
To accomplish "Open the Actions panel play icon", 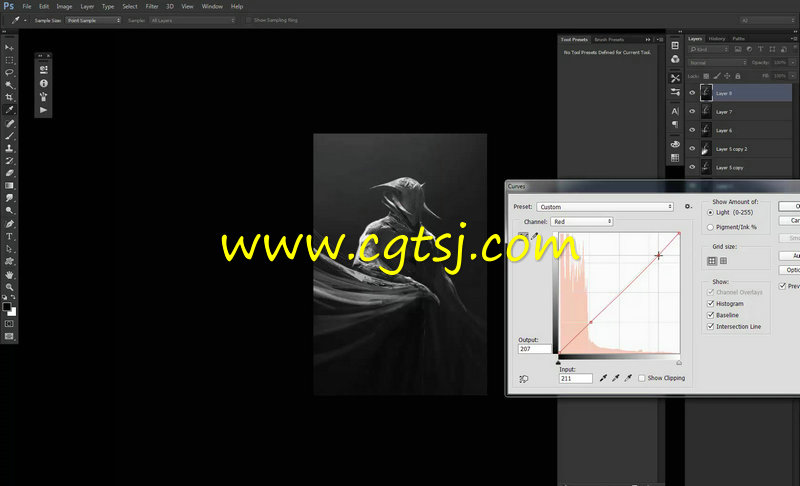I will pos(43,110).
